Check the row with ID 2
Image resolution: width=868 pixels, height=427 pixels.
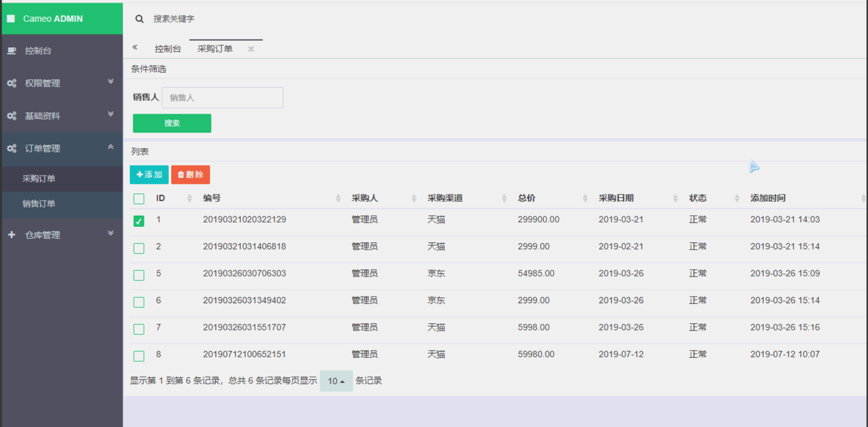tap(139, 248)
